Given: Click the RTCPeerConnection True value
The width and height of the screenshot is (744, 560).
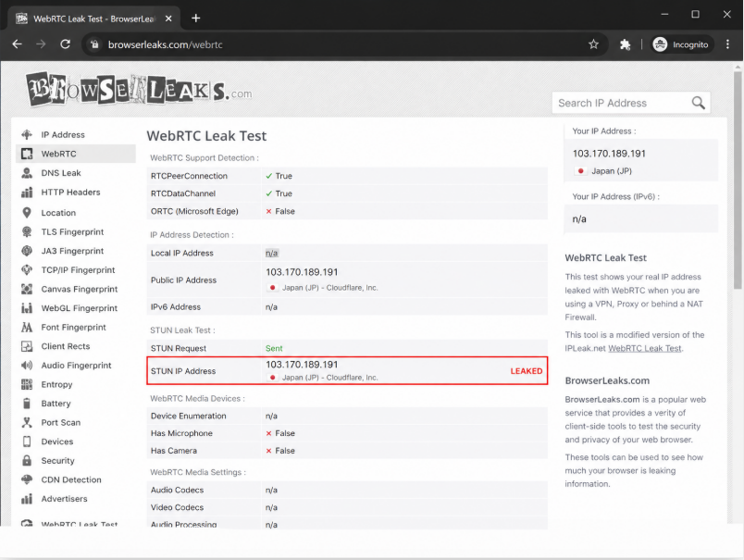Looking at the screenshot, I should [279, 176].
